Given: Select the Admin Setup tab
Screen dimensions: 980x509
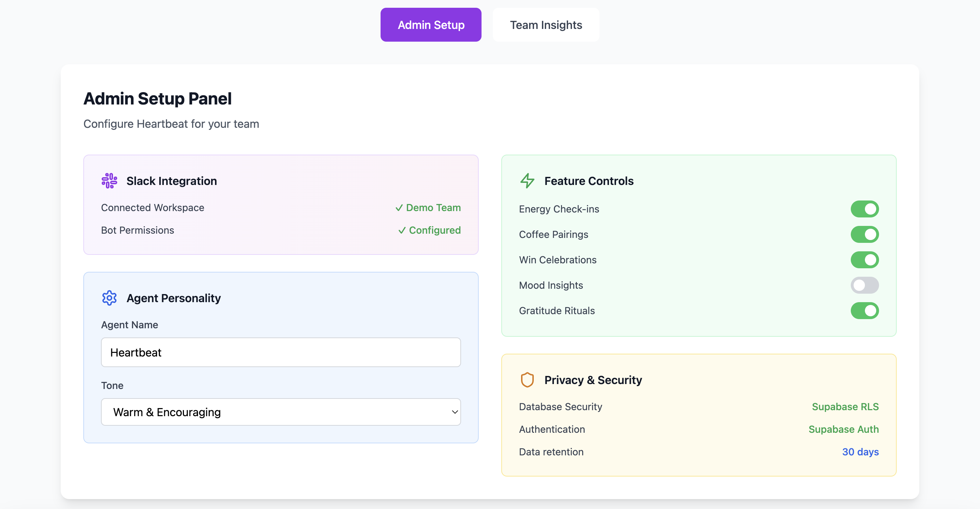Looking at the screenshot, I should (x=431, y=25).
